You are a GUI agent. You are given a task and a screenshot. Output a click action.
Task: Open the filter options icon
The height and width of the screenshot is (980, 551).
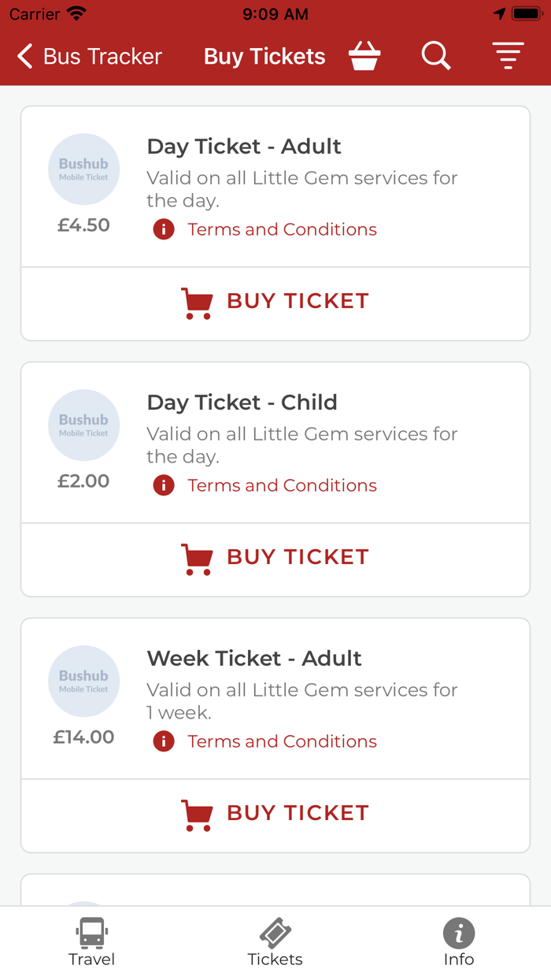508,56
